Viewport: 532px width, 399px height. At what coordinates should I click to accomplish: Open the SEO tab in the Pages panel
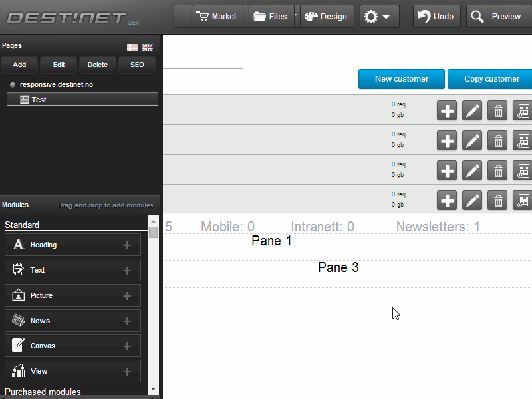[x=137, y=65]
